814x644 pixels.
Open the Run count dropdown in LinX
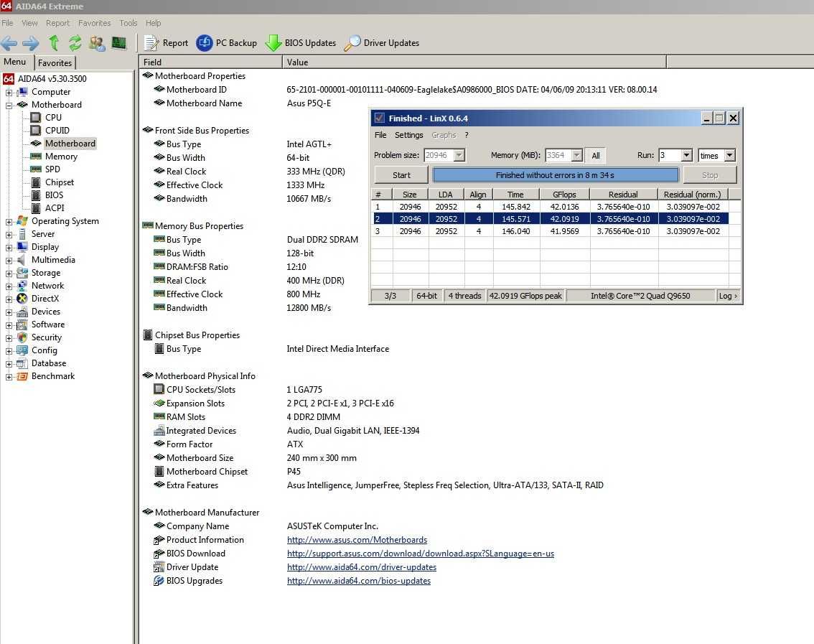pos(686,155)
